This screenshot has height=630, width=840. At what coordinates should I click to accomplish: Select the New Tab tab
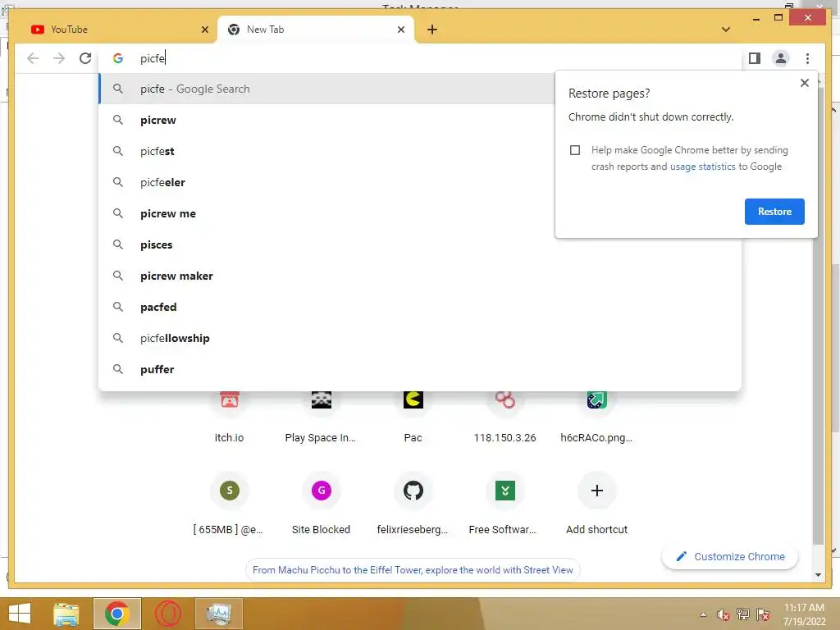point(315,30)
